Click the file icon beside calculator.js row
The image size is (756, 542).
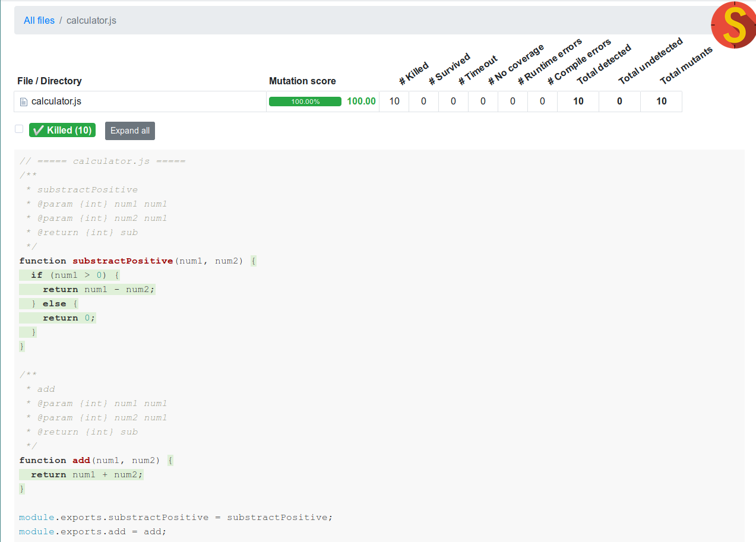[24, 101]
